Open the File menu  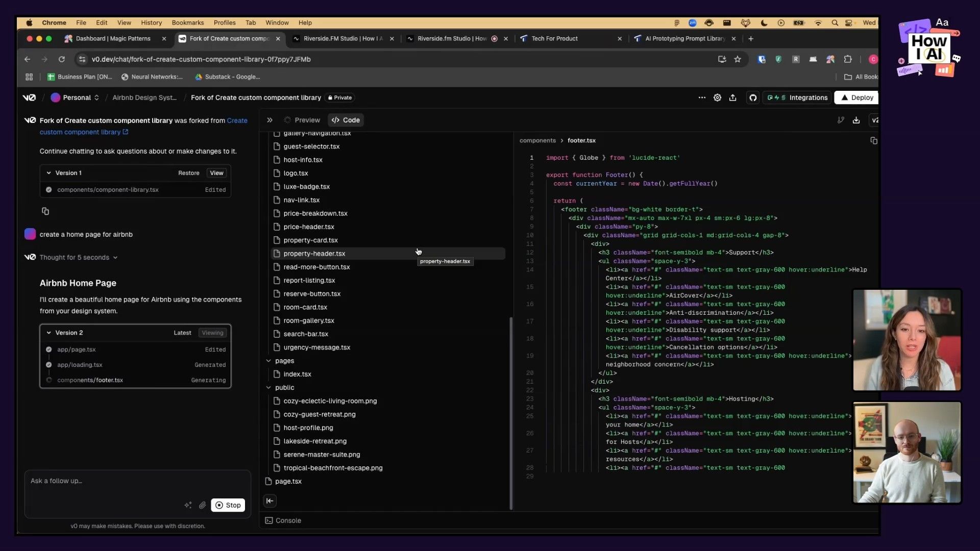click(x=81, y=23)
